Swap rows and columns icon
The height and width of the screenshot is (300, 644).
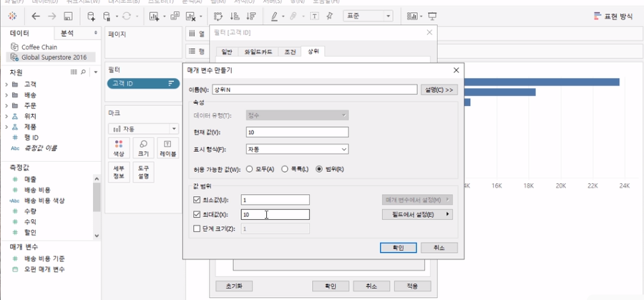[x=218, y=16]
